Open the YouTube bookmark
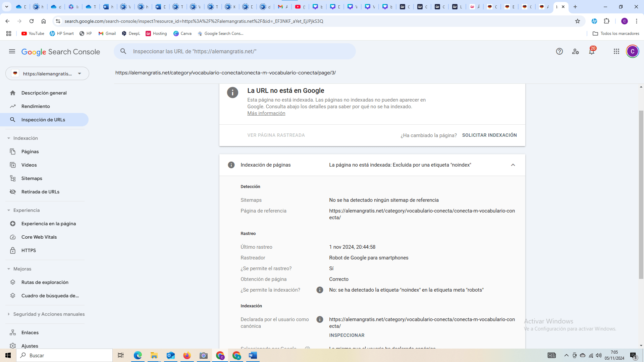644x362 pixels. click(x=33, y=34)
